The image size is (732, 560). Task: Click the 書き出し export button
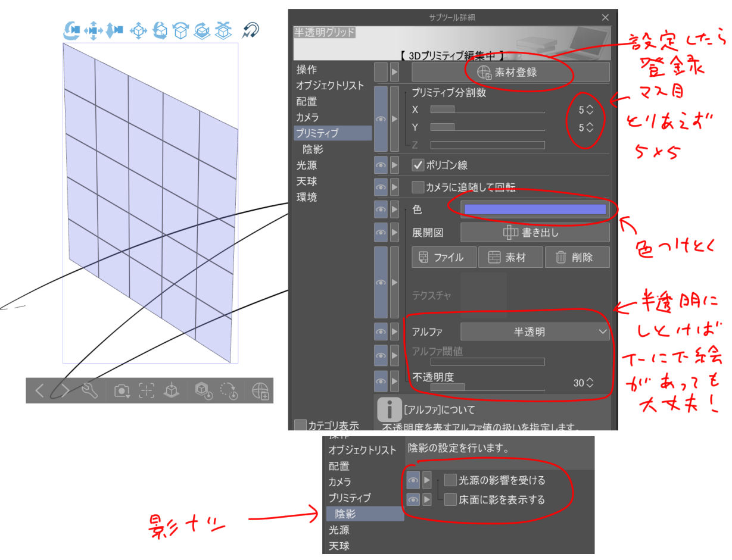click(x=535, y=233)
